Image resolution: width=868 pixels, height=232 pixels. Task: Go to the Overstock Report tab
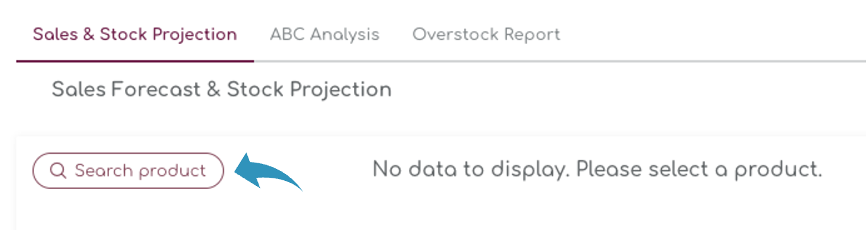[486, 34]
